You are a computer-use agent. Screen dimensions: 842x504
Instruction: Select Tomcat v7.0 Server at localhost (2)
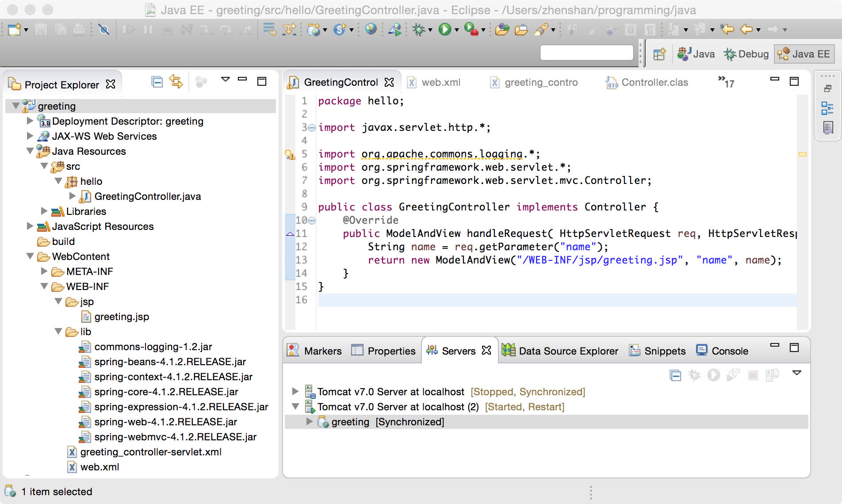click(398, 406)
